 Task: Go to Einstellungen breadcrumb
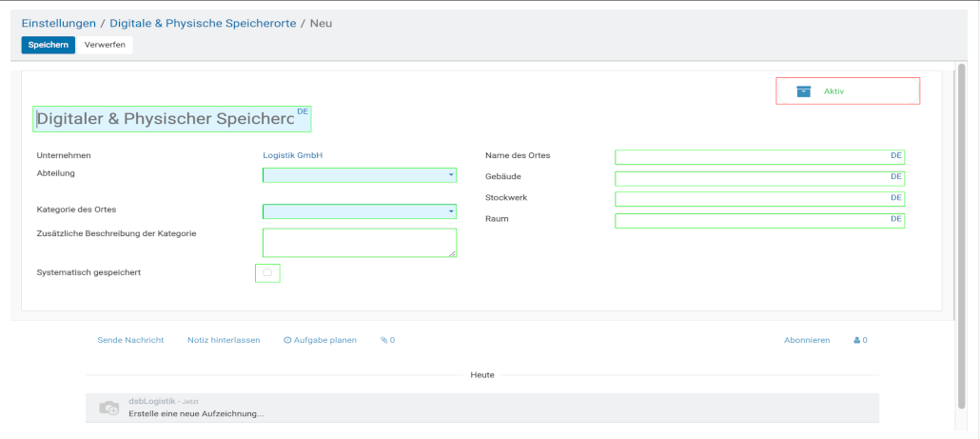point(59,23)
